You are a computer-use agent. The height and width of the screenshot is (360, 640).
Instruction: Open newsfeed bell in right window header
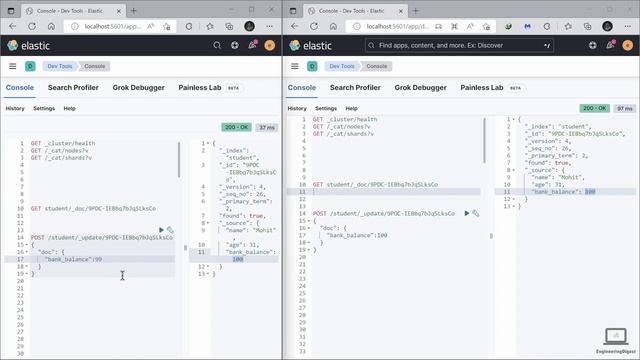pos(611,45)
